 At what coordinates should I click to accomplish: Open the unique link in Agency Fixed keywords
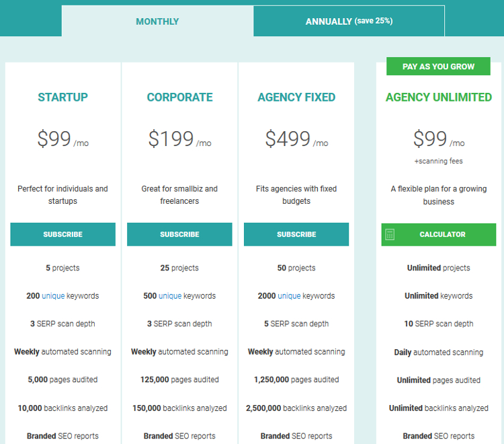click(x=289, y=296)
